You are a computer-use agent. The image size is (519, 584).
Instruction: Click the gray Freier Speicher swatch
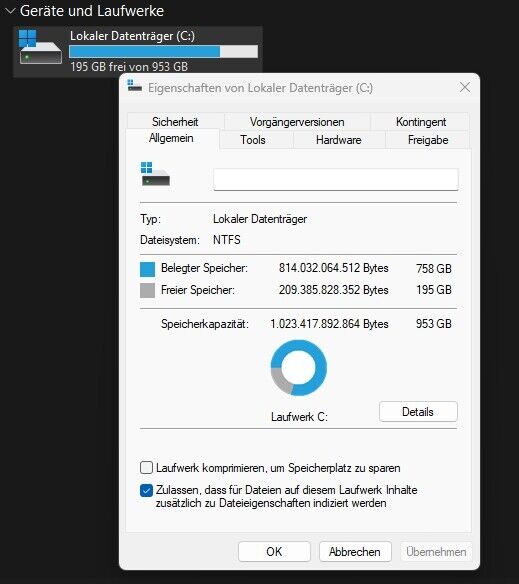pyautogui.click(x=148, y=291)
